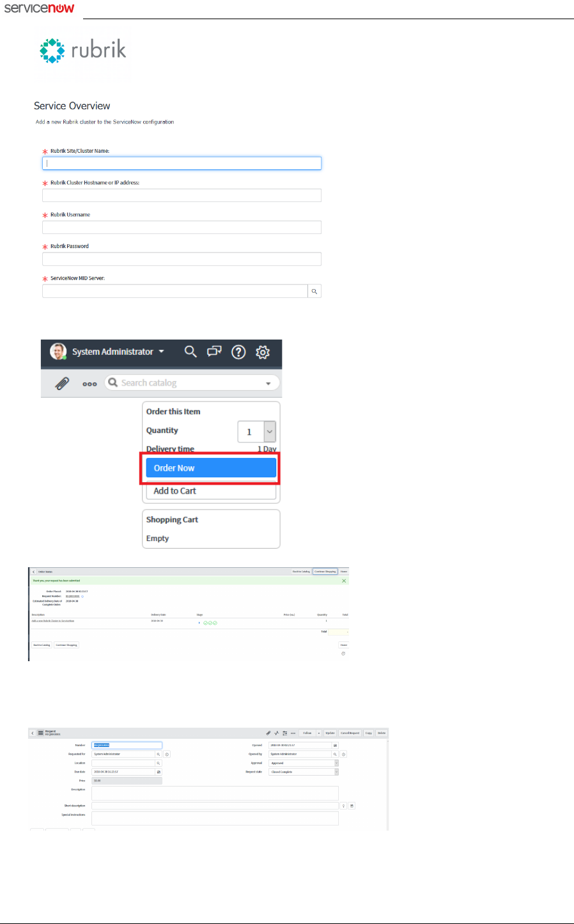Go back from Request form
Viewport: 574px width, 924px height.
pyautogui.click(x=33, y=733)
